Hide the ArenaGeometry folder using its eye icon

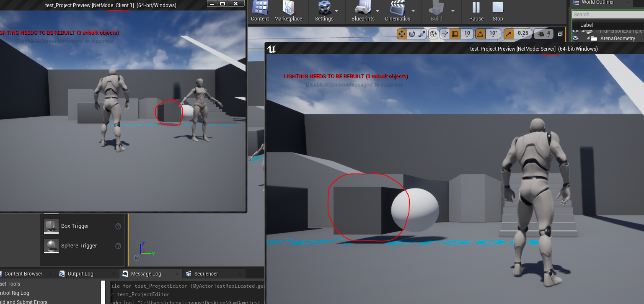(575, 38)
